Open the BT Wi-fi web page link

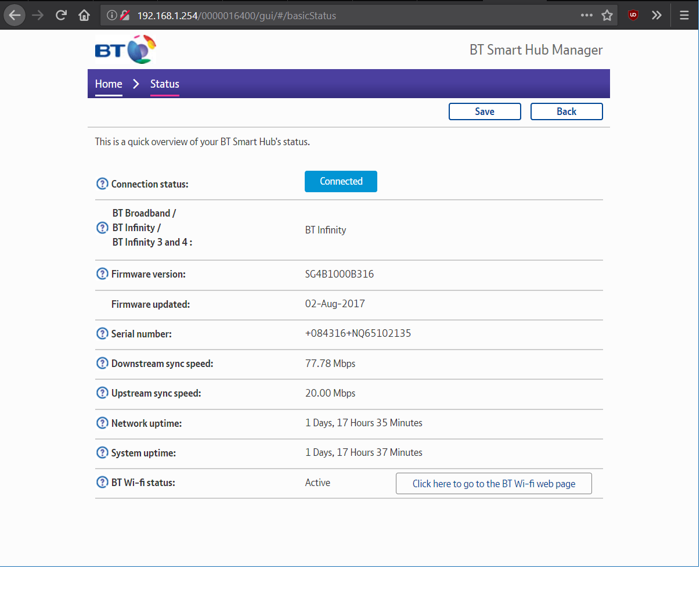pos(493,484)
